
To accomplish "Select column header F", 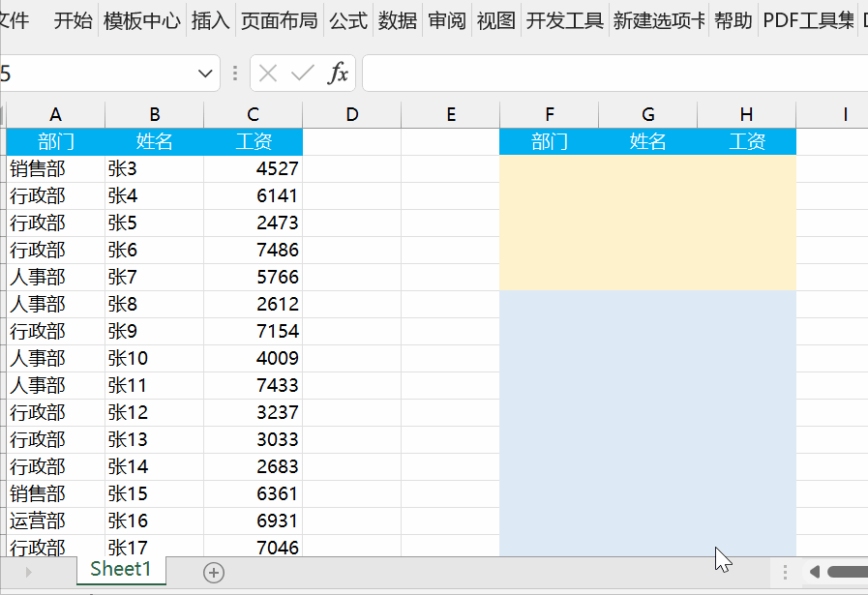I will tap(549, 113).
